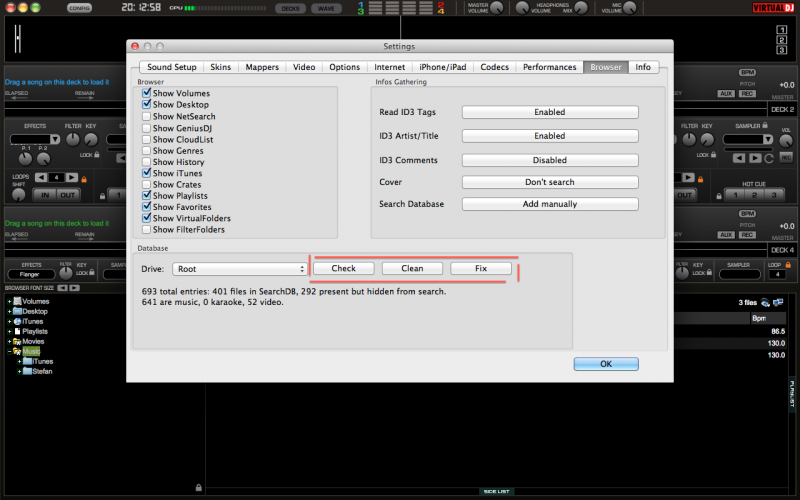Increase browser font size arrow

(x=74, y=288)
